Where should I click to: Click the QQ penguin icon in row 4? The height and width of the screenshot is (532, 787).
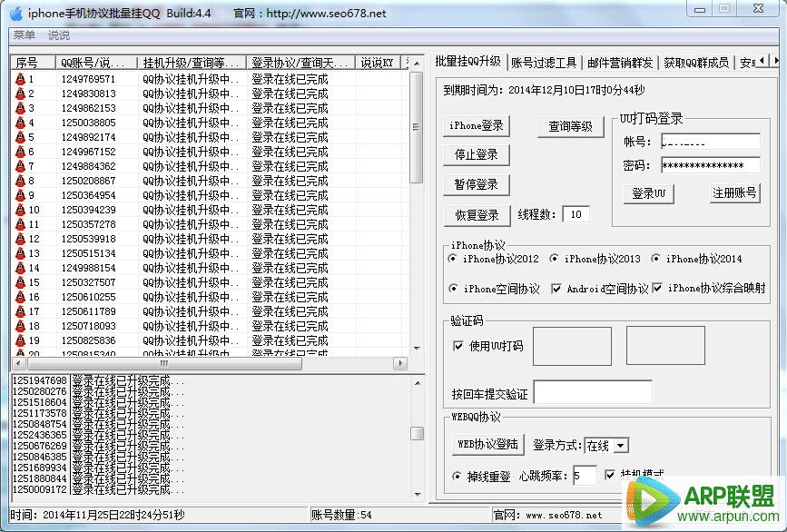[x=21, y=123]
